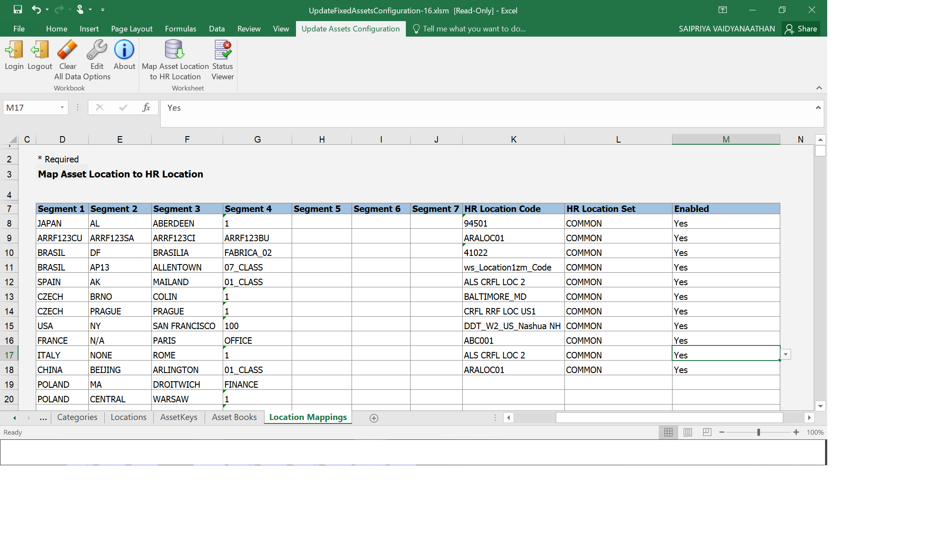Screen dimensions: 925x560
Task: Open the Formulas ribbon tab
Action: tap(180, 29)
